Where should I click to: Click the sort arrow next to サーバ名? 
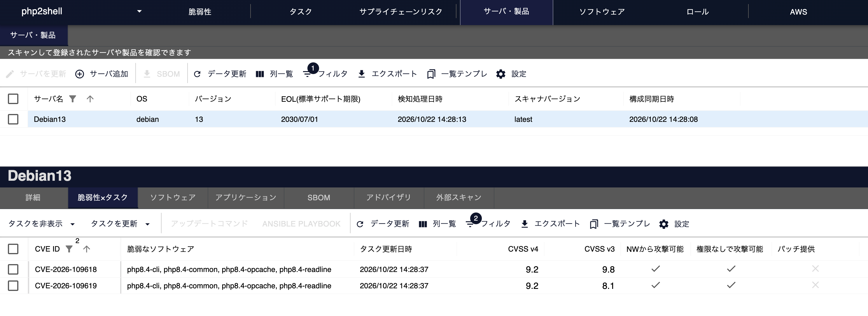(x=90, y=99)
